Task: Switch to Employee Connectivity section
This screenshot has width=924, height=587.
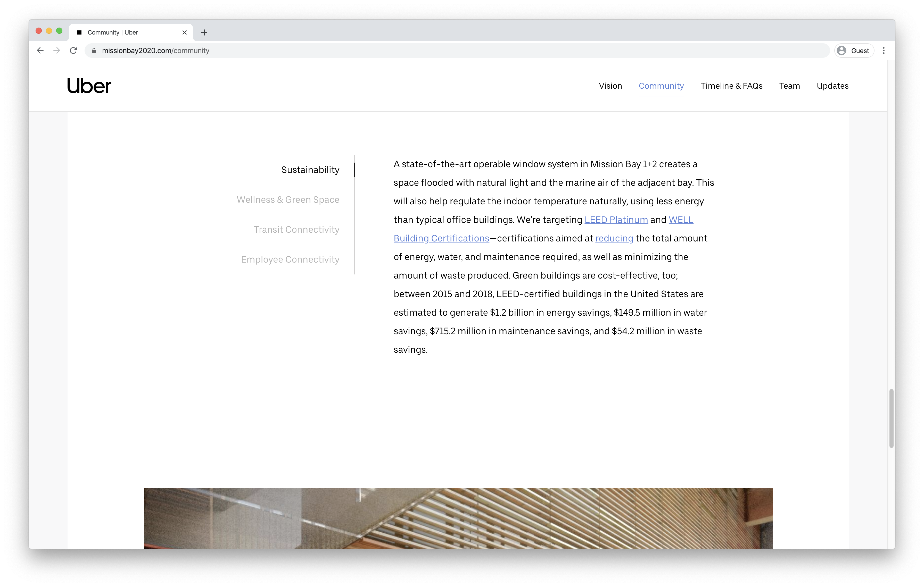Action: coord(290,259)
